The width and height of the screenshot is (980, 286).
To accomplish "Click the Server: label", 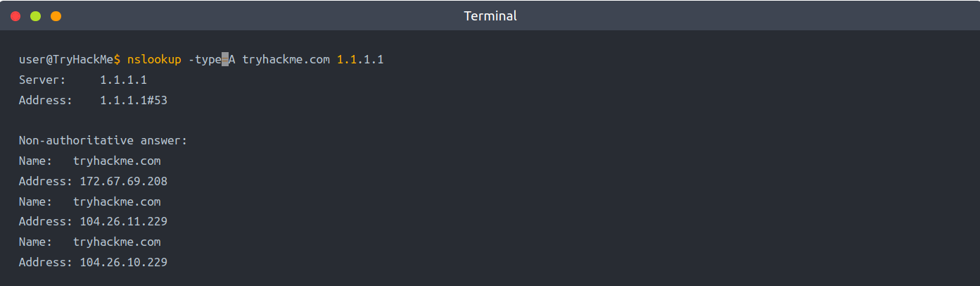I will (42, 80).
